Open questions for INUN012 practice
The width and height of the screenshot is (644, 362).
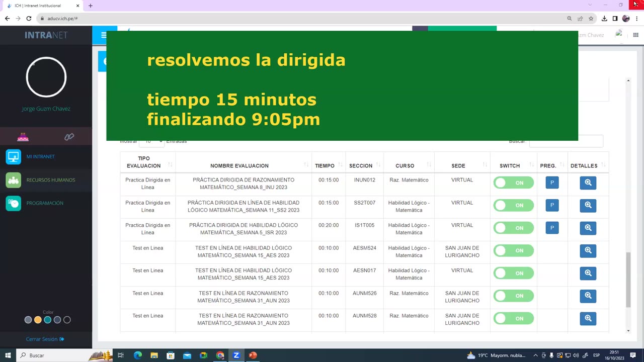click(x=552, y=183)
